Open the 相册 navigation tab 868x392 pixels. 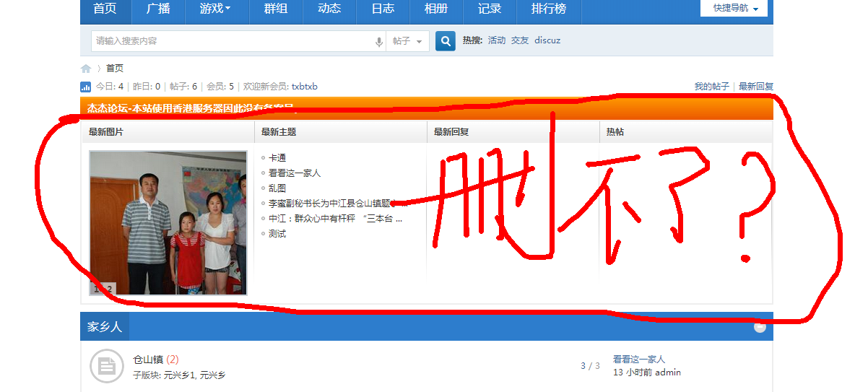coord(436,9)
